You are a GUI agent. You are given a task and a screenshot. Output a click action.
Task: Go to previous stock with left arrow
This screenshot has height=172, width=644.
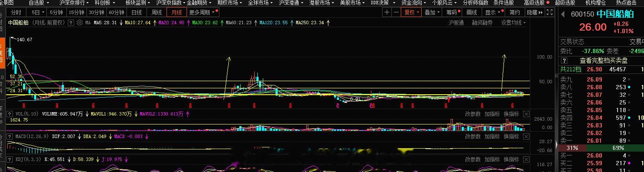(x=562, y=14)
